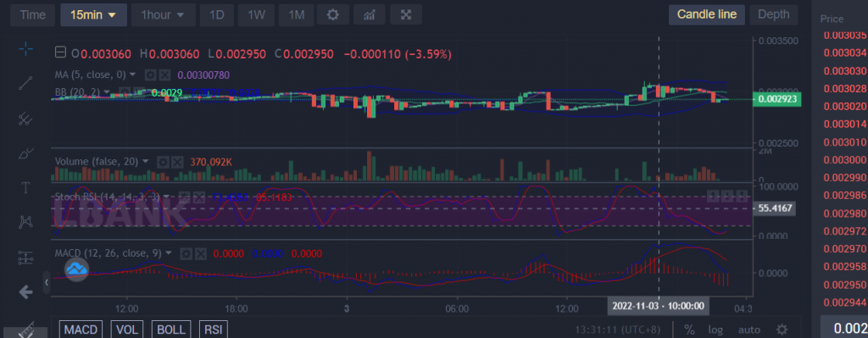This screenshot has height=338, width=868.
Task: Click order book price 0.003030
Action: point(845,71)
